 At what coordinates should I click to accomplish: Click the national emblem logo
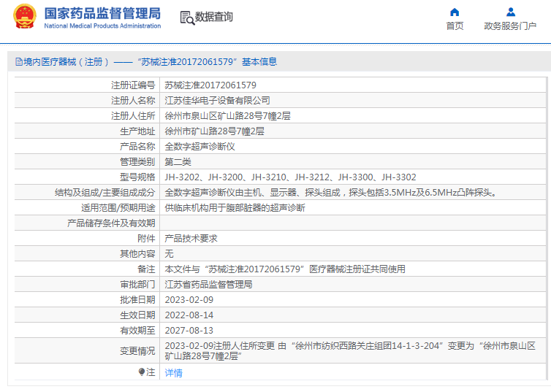25,17
